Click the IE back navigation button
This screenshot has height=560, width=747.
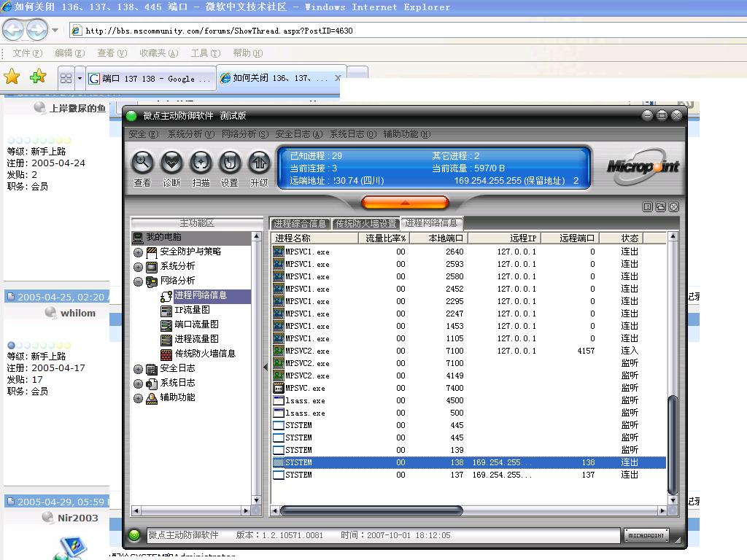point(13,30)
